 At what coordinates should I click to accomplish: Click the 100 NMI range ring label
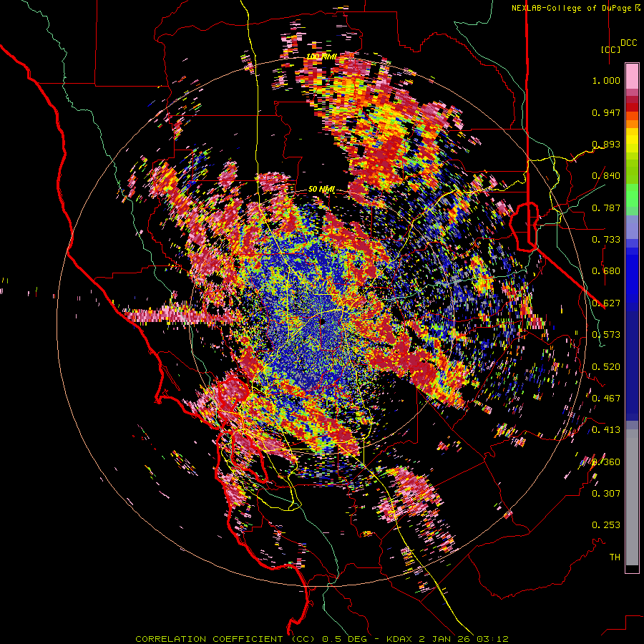coord(321,57)
